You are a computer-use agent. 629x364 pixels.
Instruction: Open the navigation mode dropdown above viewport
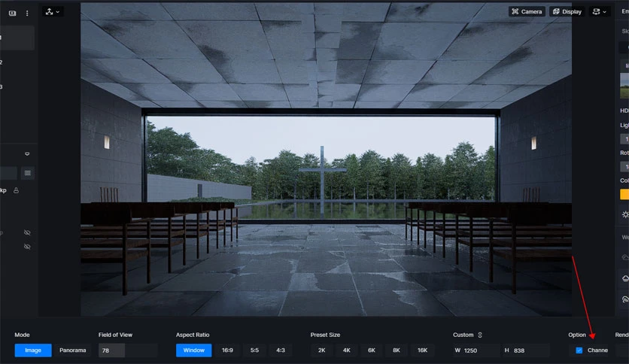[x=53, y=11]
